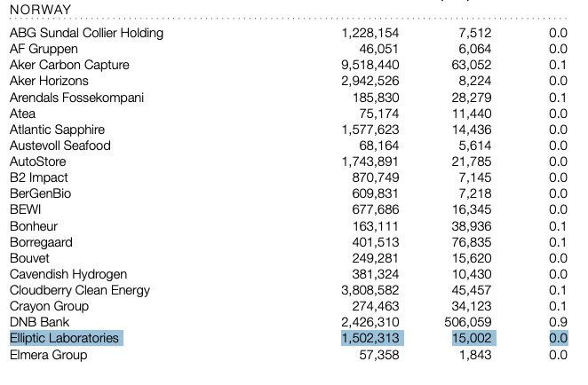Screen dimensions: 588x385
Task: Click Borregaard company name
Action: point(41,242)
